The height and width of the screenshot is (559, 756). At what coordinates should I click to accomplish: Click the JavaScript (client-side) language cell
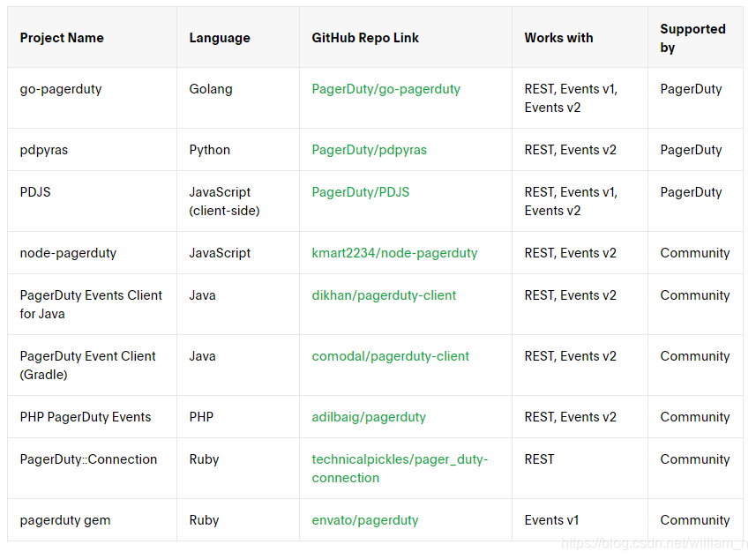(x=238, y=201)
